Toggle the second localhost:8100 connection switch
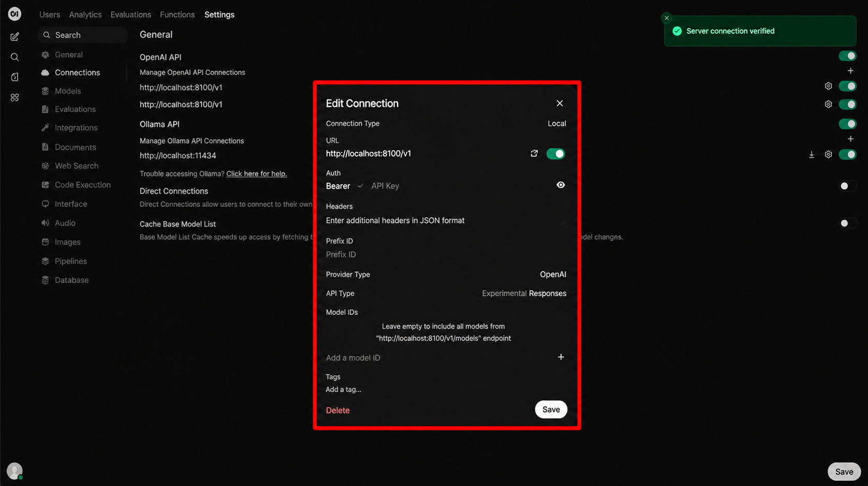Image resolution: width=868 pixels, height=486 pixels. point(847,104)
